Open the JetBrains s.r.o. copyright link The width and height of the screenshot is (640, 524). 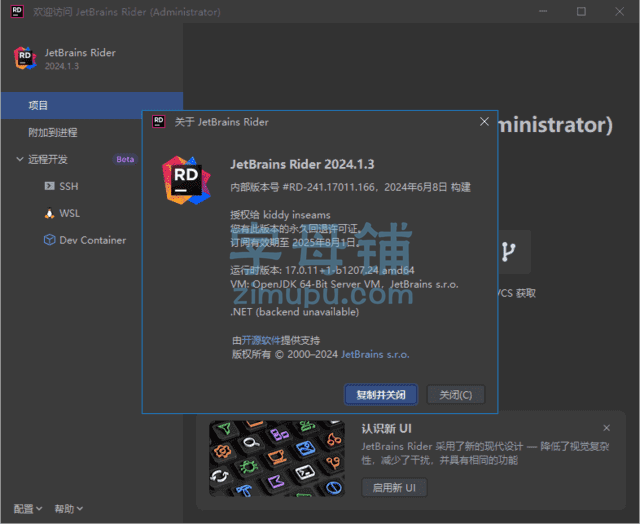(375, 354)
